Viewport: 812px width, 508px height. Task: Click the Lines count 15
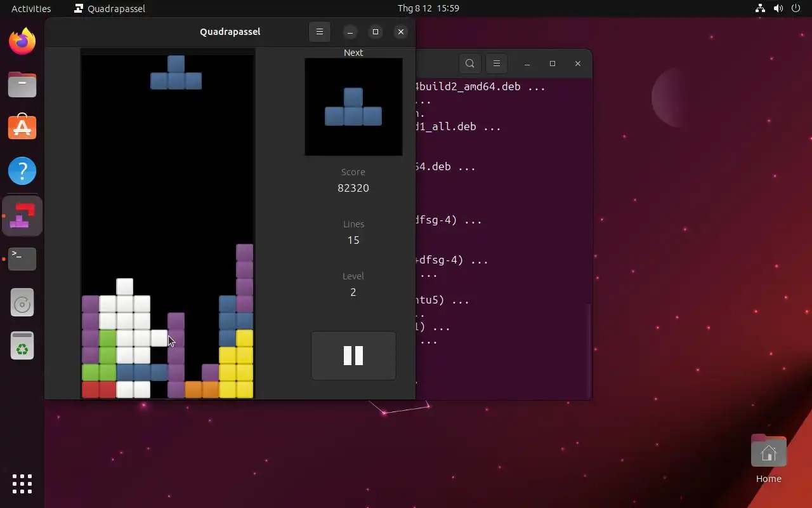click(353, 240)
